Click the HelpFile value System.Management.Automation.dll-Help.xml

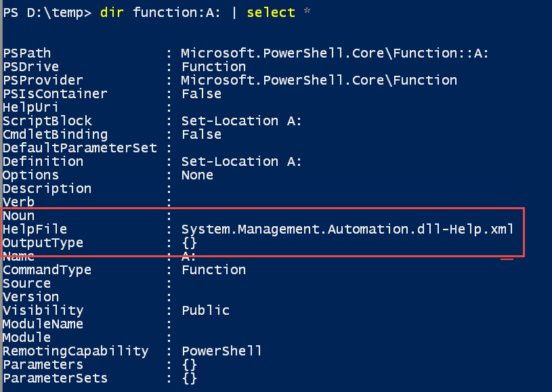pos(347,230)
